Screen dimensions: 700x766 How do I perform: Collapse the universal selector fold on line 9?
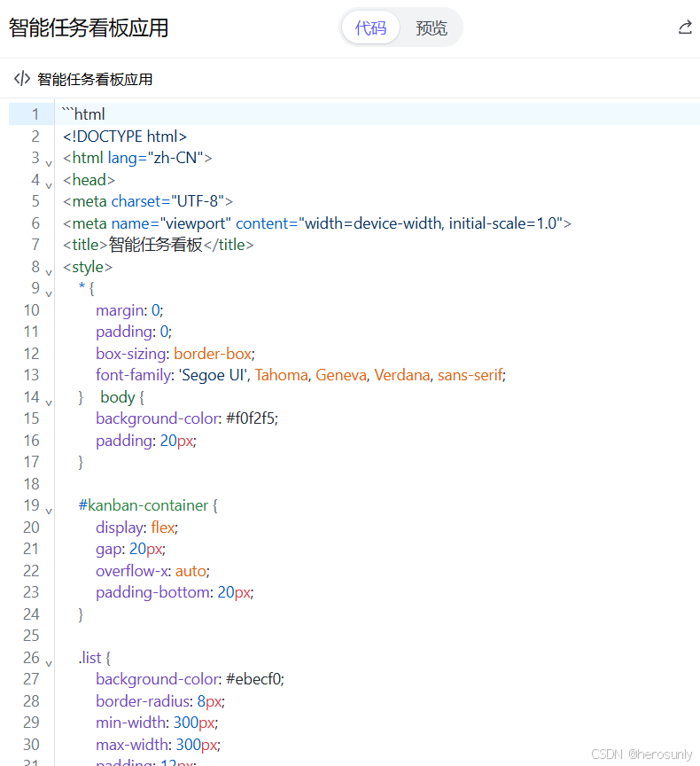click(x=49, y=294)
